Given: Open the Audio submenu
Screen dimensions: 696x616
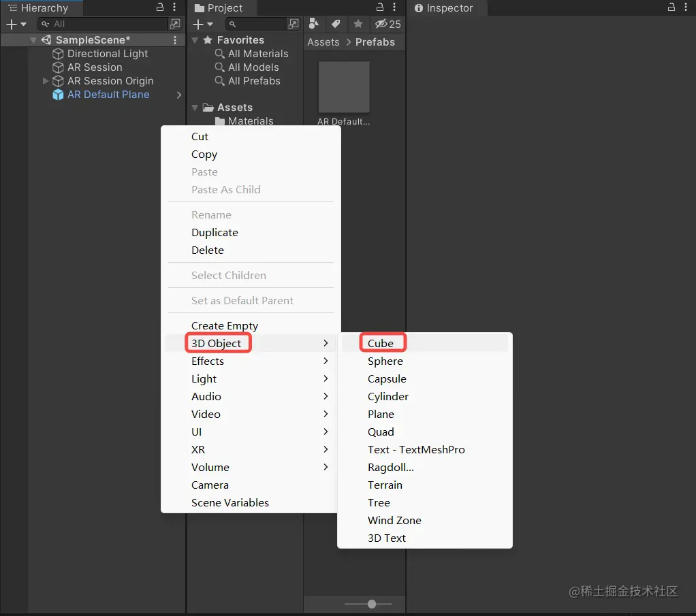Looking at the screenshot, I should (x=251, y=397).
